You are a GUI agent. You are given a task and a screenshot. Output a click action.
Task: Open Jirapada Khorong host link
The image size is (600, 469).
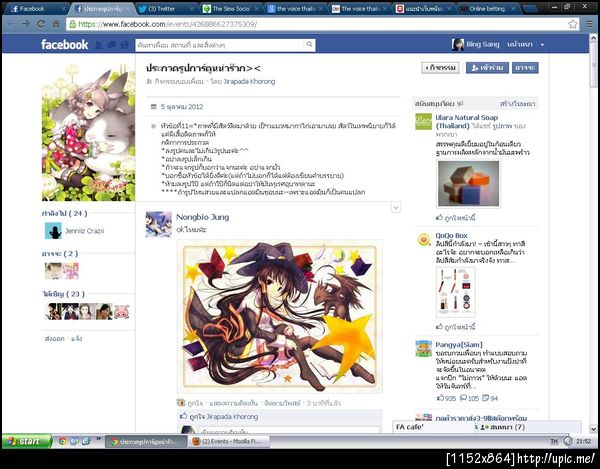click(249, 81)
